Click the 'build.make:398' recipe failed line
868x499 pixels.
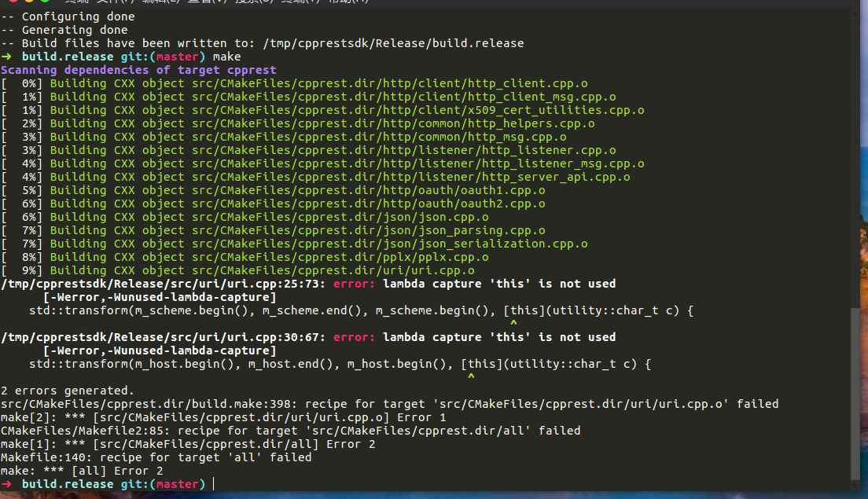click(x=390, y=404)
